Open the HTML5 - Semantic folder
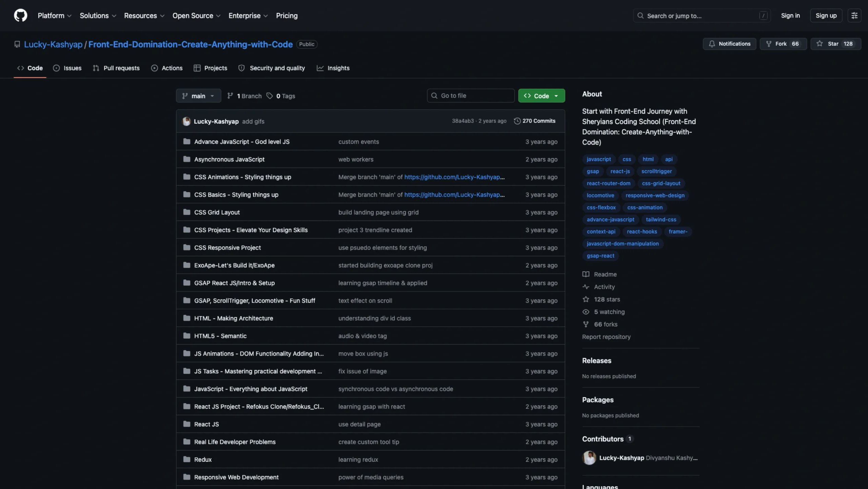 point(220,336)
